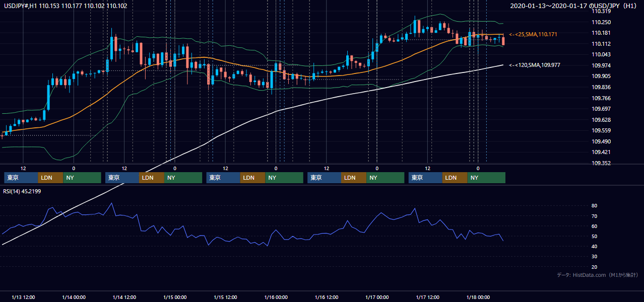Click RSI scale value 70
This screenshot has height=302, width=644.
pyautogui.click(x=595, y=216)
